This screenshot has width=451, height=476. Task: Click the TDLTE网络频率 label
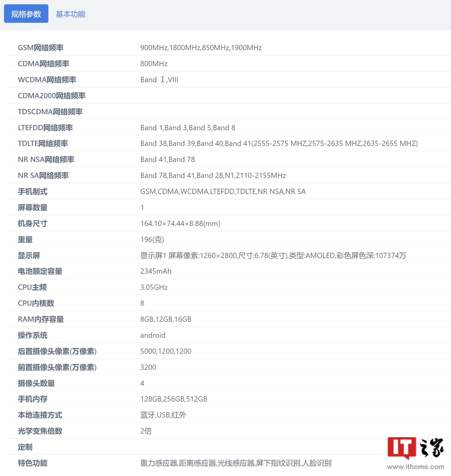pyautogui.click(x=43, y=143)
